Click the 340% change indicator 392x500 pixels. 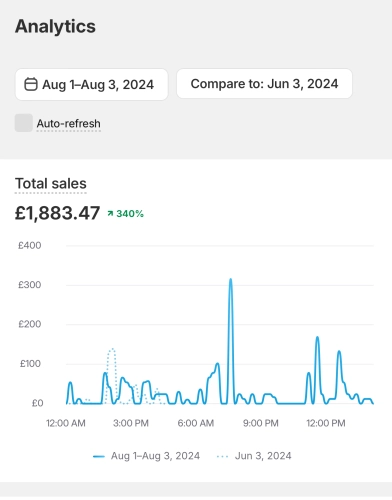126,214
